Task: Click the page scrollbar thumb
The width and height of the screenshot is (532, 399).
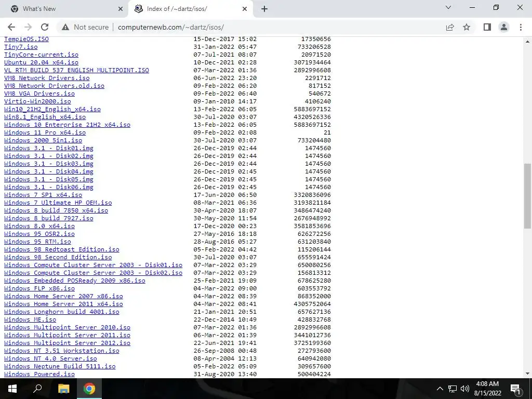Action: [527, 196]
